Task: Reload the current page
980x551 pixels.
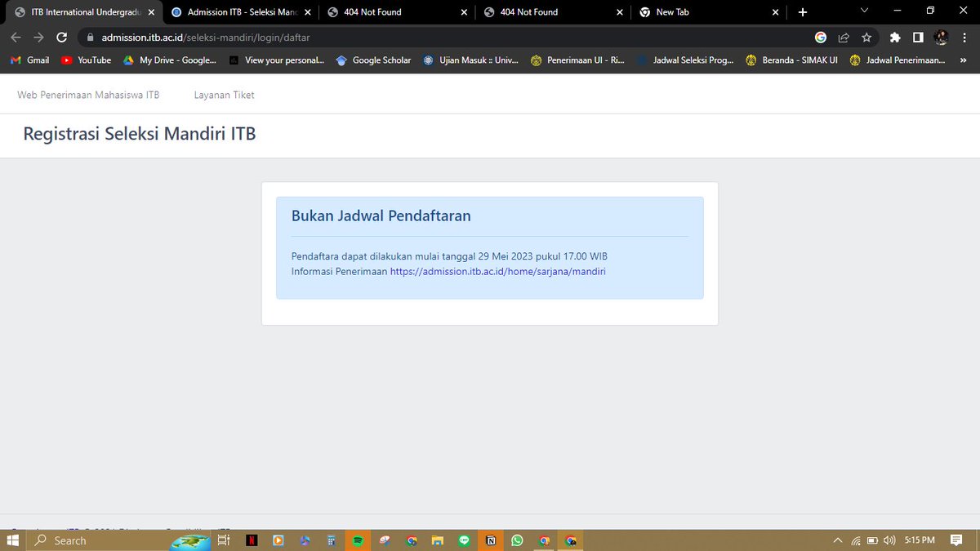Action: (61, 37)
